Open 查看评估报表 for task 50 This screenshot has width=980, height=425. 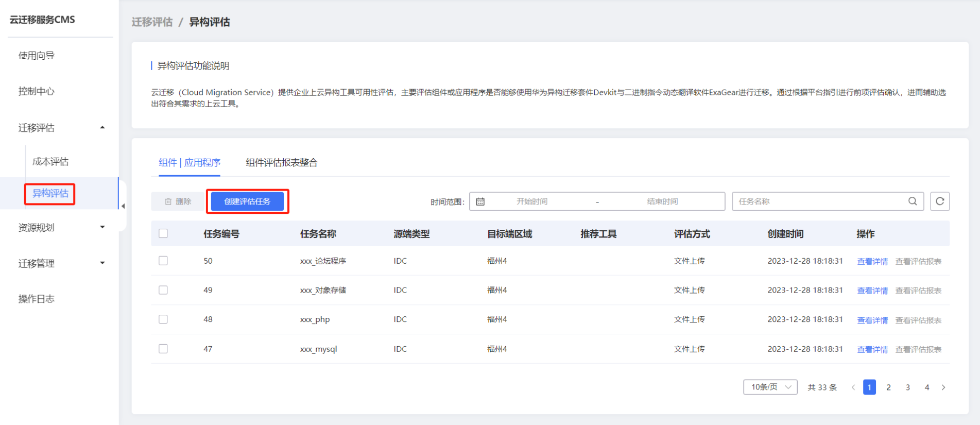pyautogui.click(x=918, y=261)
